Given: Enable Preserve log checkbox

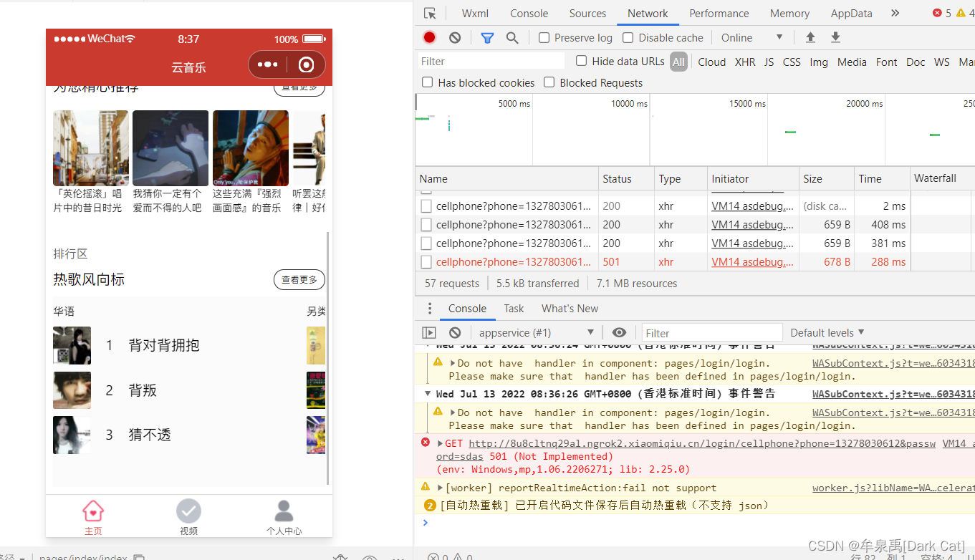Looking at the screenshot, I should pyautogui.click(x=544, y=38).
